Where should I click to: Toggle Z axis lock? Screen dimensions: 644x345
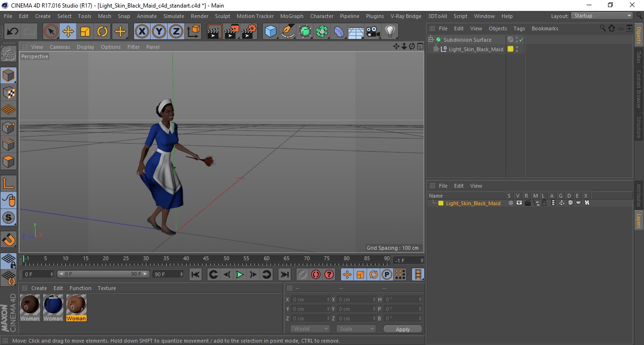click(x=176, y=32)
